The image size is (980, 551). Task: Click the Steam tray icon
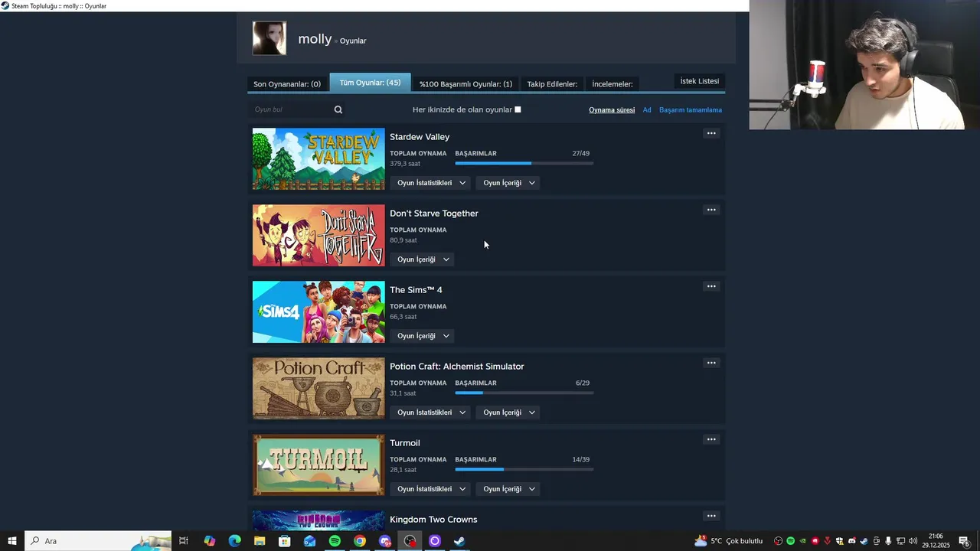pyautogui.click(x=864, y=541)
